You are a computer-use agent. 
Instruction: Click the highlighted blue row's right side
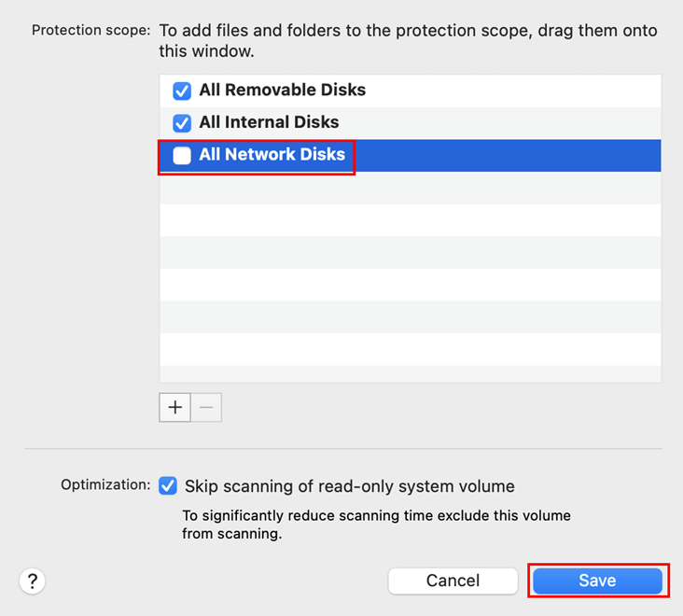560,155
